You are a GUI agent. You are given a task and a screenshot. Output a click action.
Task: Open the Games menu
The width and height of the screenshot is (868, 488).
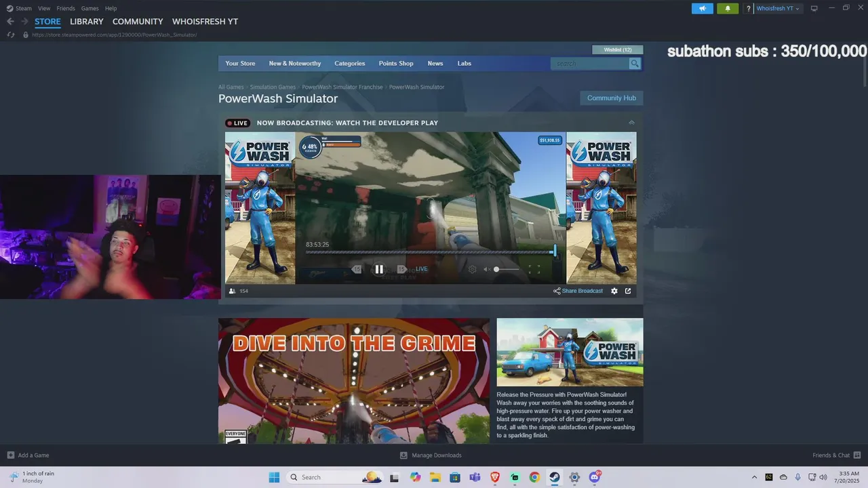click(x=90, y=8)
